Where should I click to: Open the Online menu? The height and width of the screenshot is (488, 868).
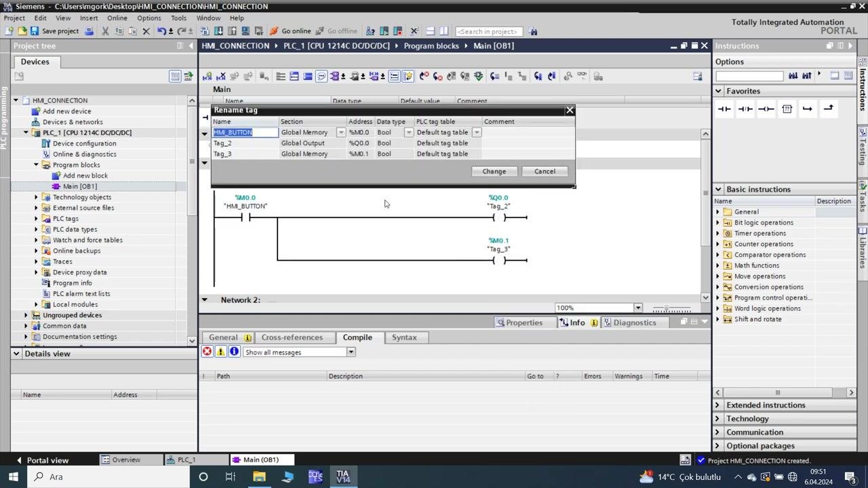[x=117, y=18]
